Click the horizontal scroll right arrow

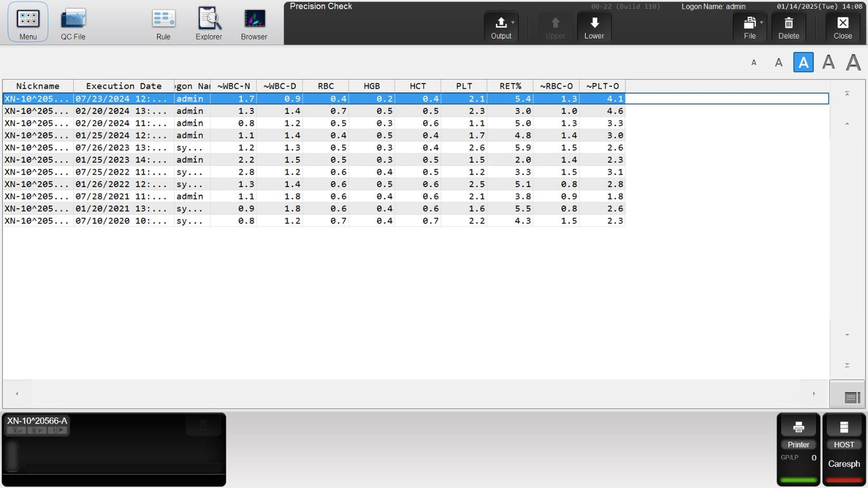coord(814,394)
